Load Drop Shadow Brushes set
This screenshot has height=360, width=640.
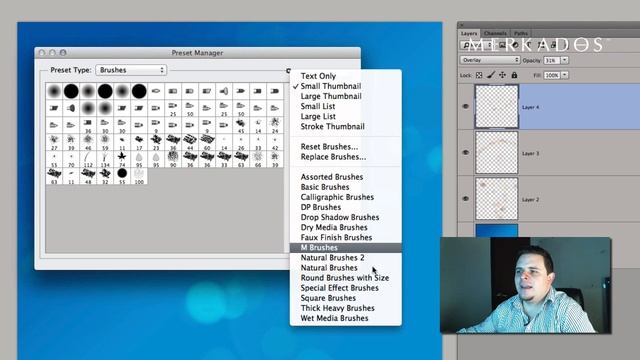(340, 217)
